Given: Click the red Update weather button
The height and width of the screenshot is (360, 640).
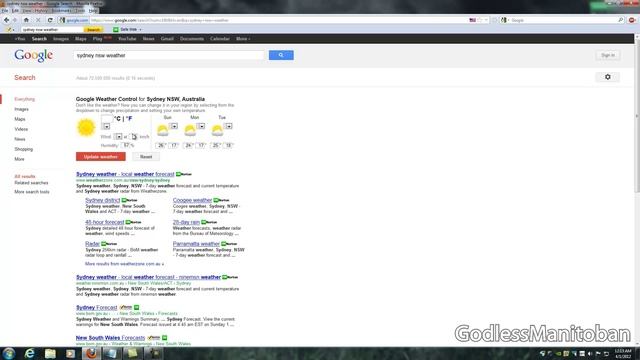Looking at the screenshot, I should pyautogui.click(x=101, y=157).
